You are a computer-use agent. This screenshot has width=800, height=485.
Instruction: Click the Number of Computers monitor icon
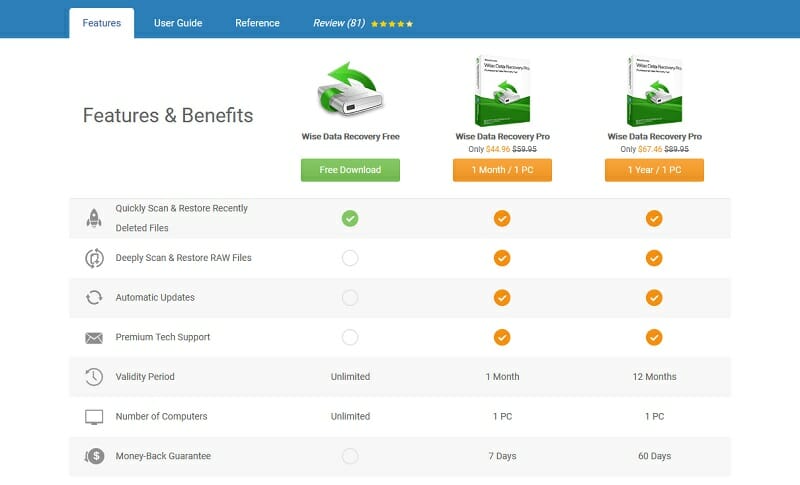tap(94, 417)
